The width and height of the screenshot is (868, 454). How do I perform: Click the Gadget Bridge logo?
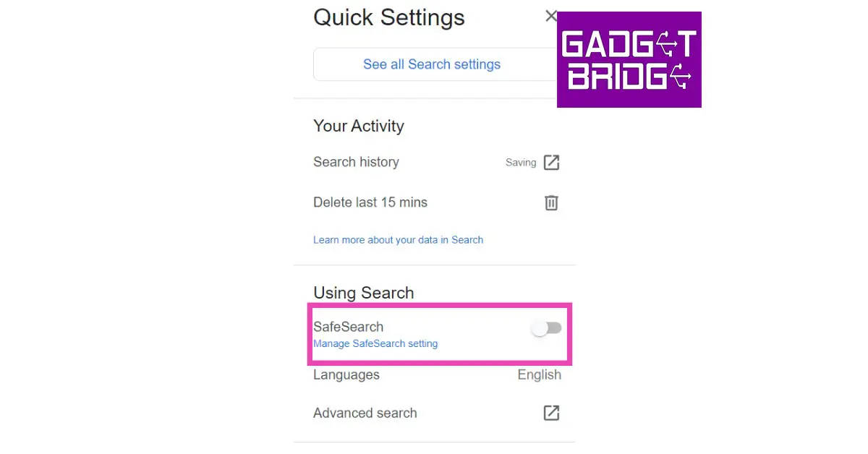click(629, 59)
